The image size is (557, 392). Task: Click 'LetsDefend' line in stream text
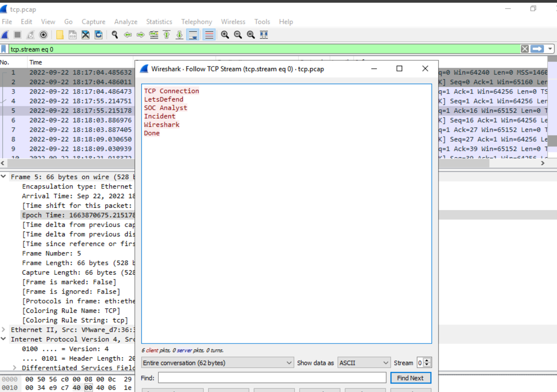[x=164, y=99]
